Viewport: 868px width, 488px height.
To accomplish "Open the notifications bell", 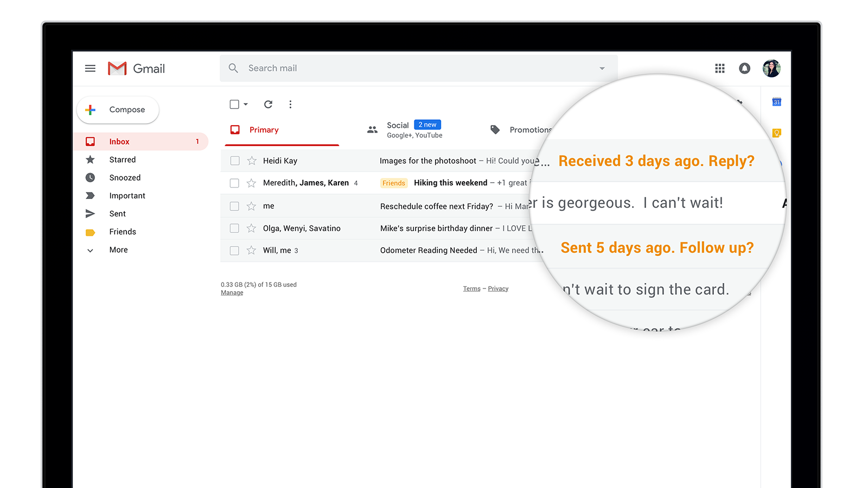I will 744,68.
